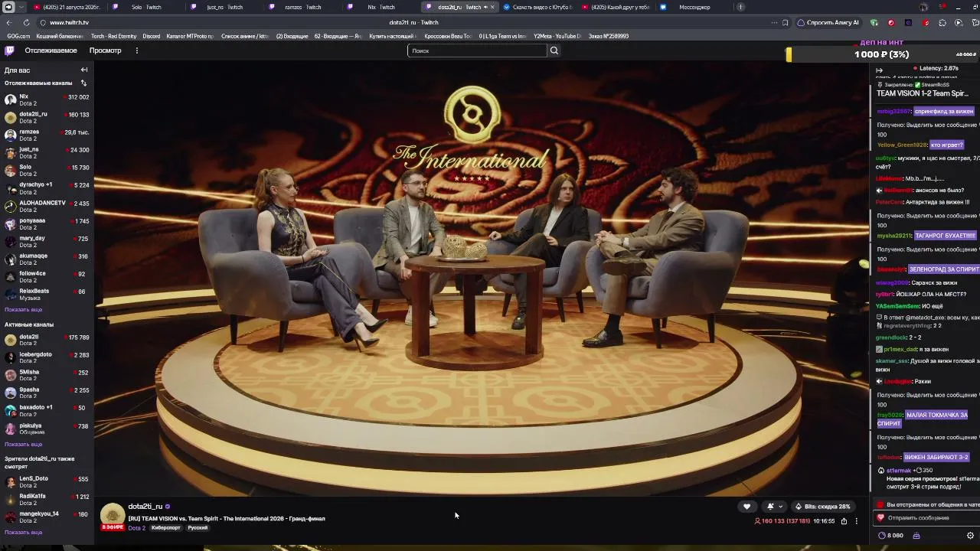This screenshot has height=551, width=980.
Task: Open Solo channel in sidebar
Action: [x=47, y=170]
